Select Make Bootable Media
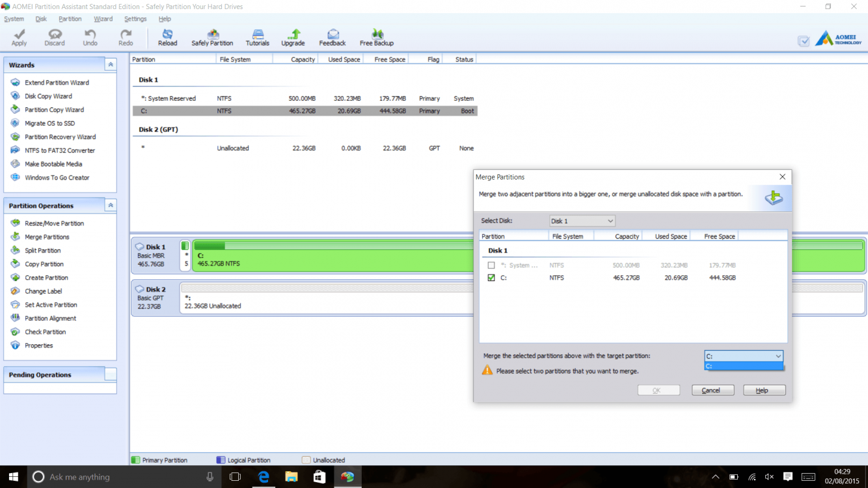This screenshot has width=868, height=488. tap(46, 164)
